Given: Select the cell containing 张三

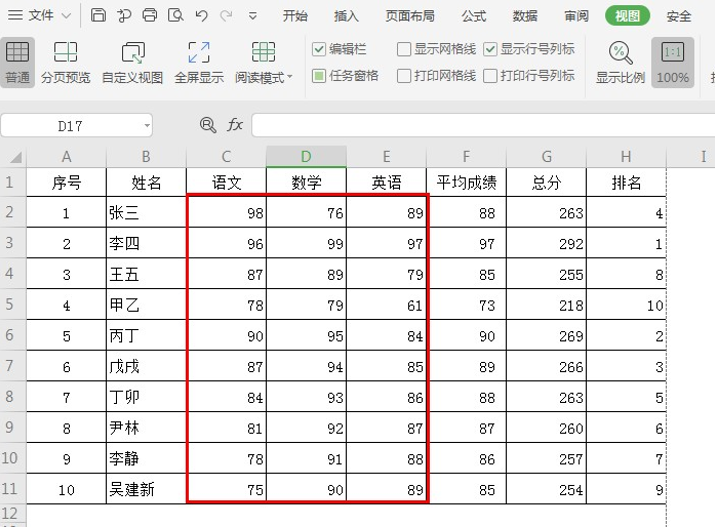Looking at the screenshot, I should point(146,212).
